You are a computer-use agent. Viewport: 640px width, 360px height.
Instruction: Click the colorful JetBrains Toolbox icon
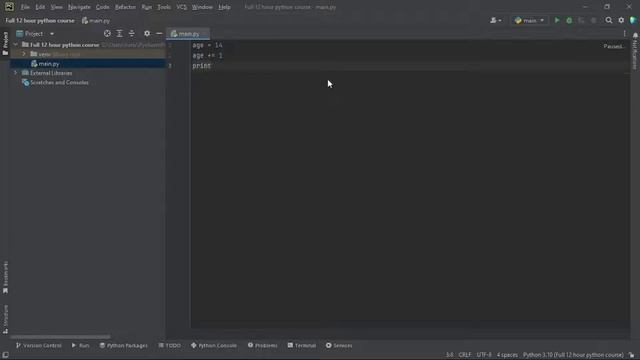tap(633, 20)
